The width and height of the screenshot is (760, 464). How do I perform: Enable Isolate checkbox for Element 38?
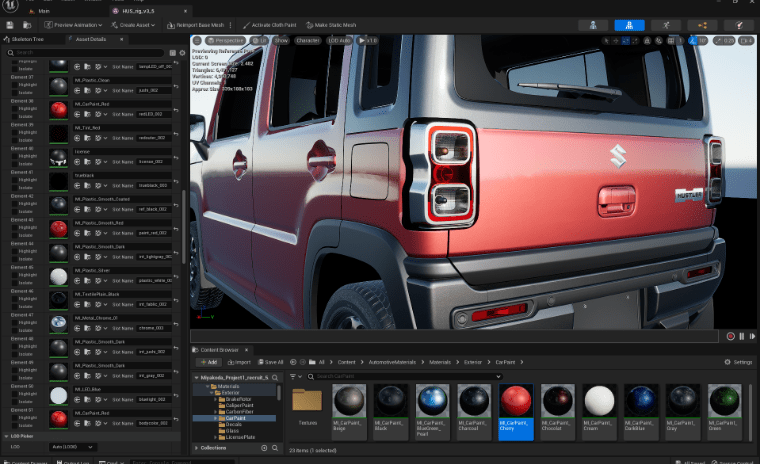point(14,116)
